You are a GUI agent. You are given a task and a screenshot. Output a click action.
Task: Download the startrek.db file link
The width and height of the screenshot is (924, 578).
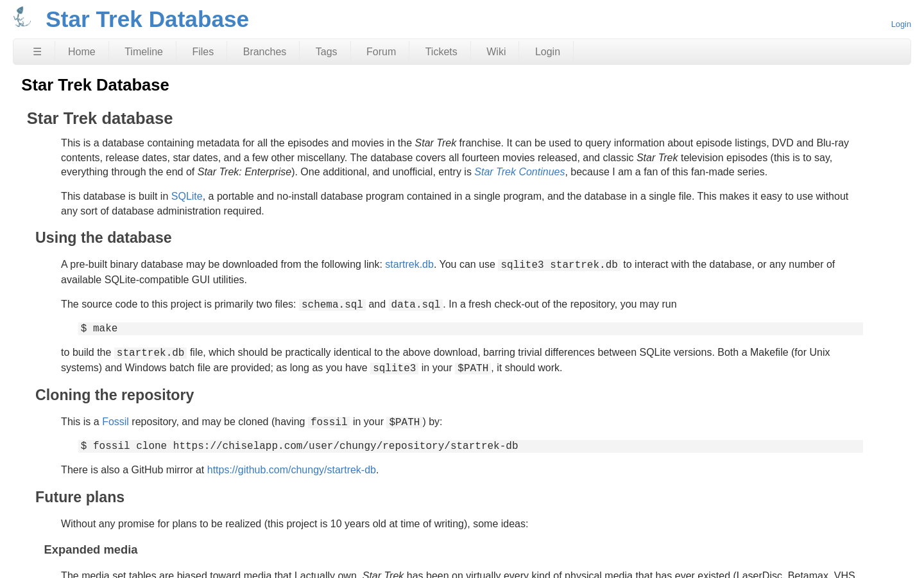click(x=409, y=265)
